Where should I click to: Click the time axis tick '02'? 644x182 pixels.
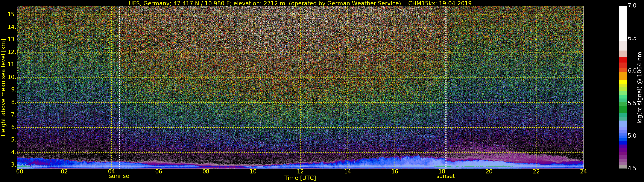(64, 172)
